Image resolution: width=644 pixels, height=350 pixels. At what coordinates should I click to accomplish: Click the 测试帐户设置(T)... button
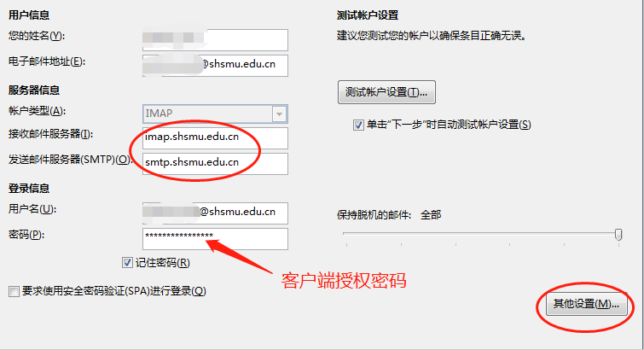pos(386,92)
